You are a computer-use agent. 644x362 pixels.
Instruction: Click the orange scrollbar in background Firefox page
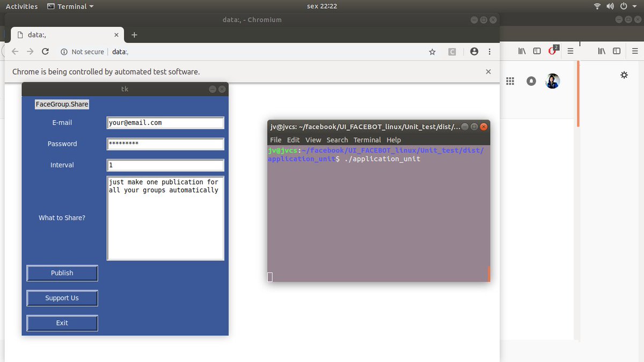pos(578,94)
